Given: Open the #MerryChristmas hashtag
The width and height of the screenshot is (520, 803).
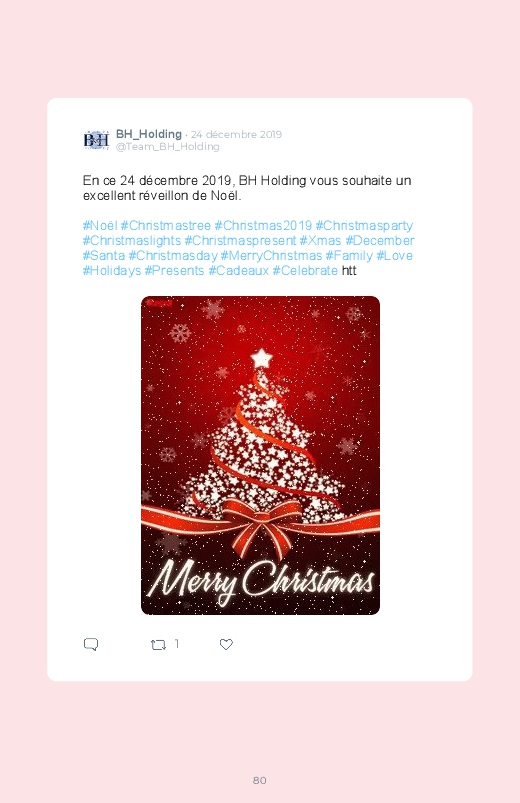Looking at the screenshot, I should (x=271, y=256).
